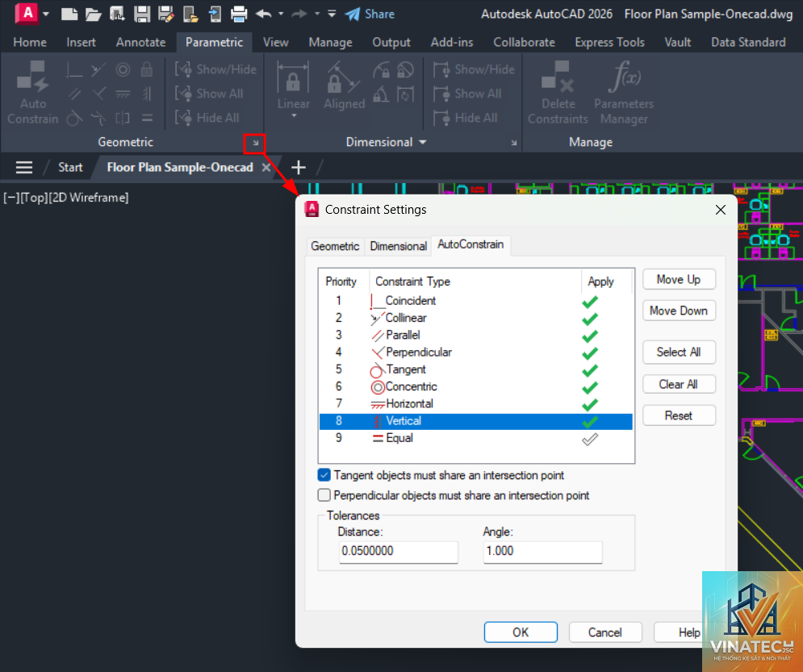Expand the Dimensional panel dropdown arrow
Image resolution: width=803 pixels, height=672 pixels.
(x=423, y=142)
